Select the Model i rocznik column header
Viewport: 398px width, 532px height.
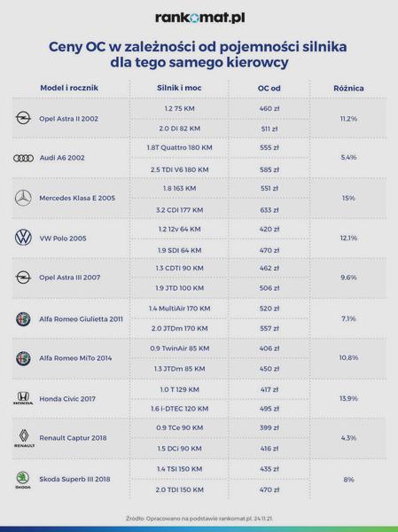pyautogui.click(x=69, y=88)
